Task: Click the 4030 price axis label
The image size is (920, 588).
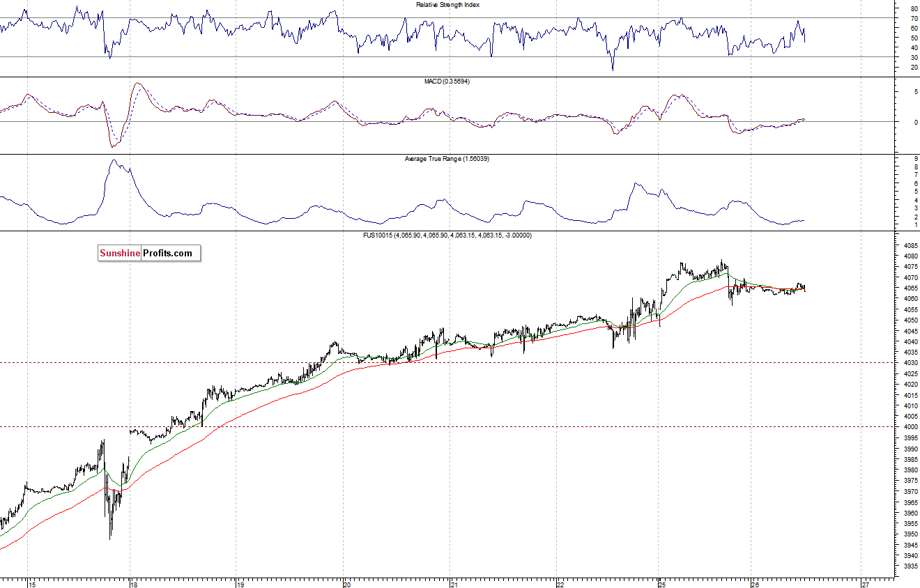Action: tap(912, 363)
